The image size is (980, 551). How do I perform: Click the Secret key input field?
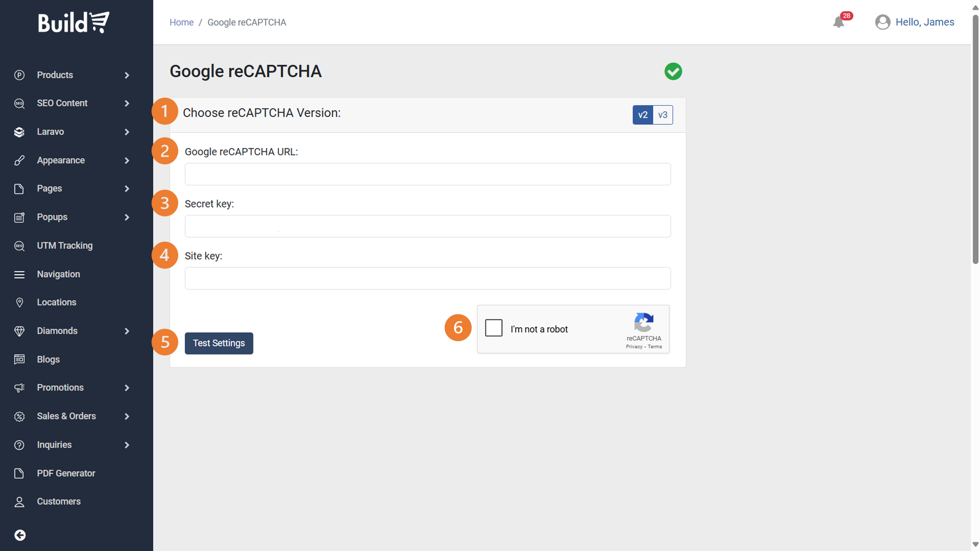click(x=427, y=226)
